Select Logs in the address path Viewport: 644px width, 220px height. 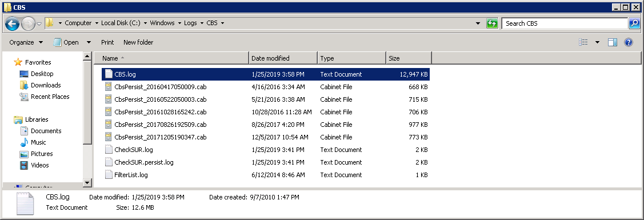pos(190,23)
